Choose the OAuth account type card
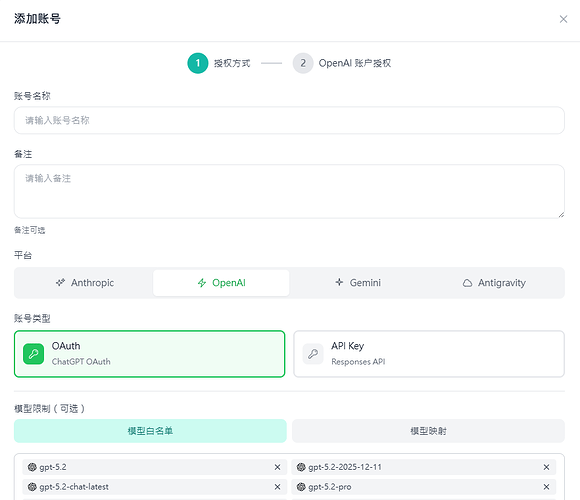The height and width of the screenshot is (500, 580). pyautogui.click(x=149, y=354)
